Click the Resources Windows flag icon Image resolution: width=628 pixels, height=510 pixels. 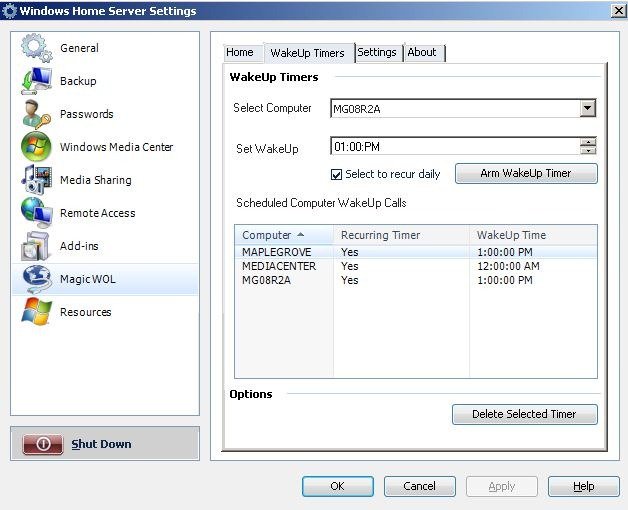[36, 312]
